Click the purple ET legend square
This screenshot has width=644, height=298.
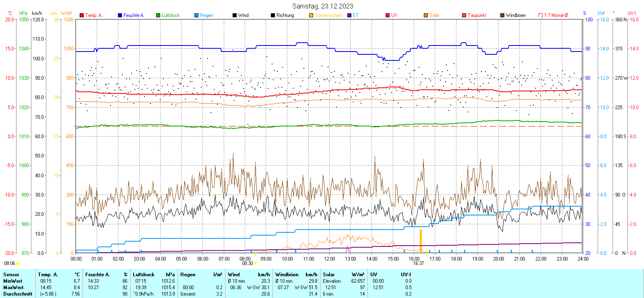[349, 15]
